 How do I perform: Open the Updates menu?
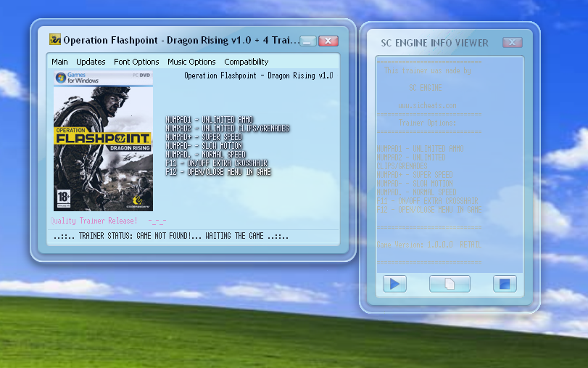coord(91,62)
